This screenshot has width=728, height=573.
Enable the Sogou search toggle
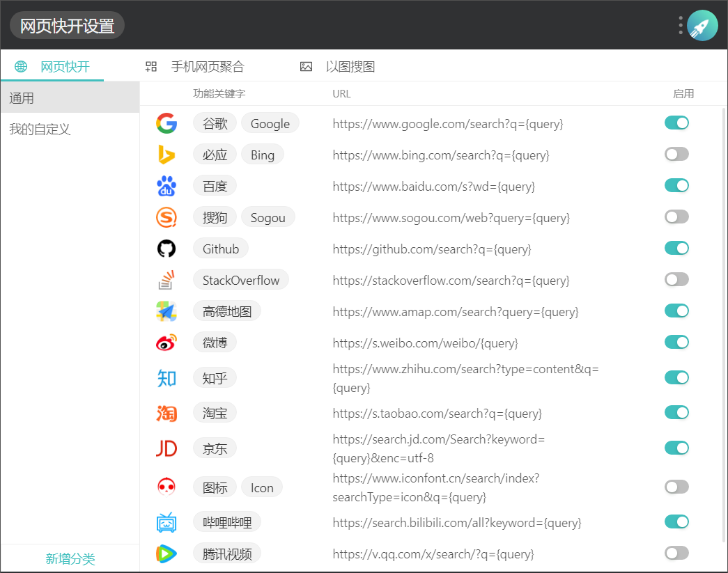[x=676, y=217]
